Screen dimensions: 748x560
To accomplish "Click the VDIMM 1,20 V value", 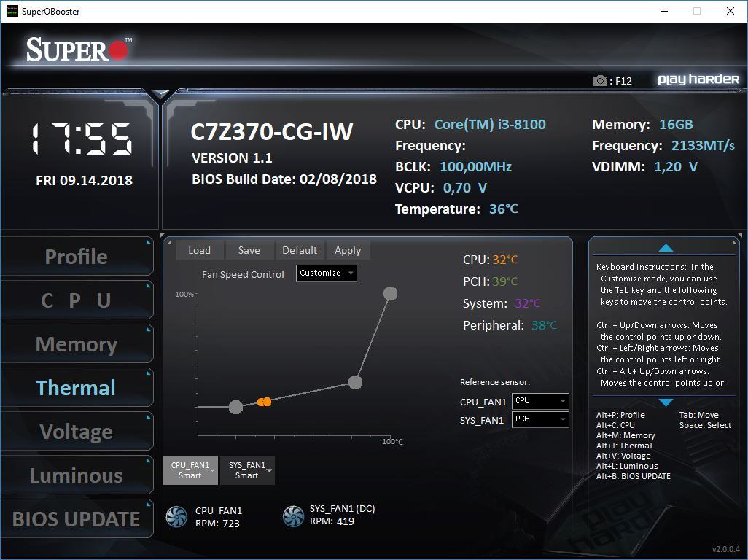I will (x=676, y=166).
